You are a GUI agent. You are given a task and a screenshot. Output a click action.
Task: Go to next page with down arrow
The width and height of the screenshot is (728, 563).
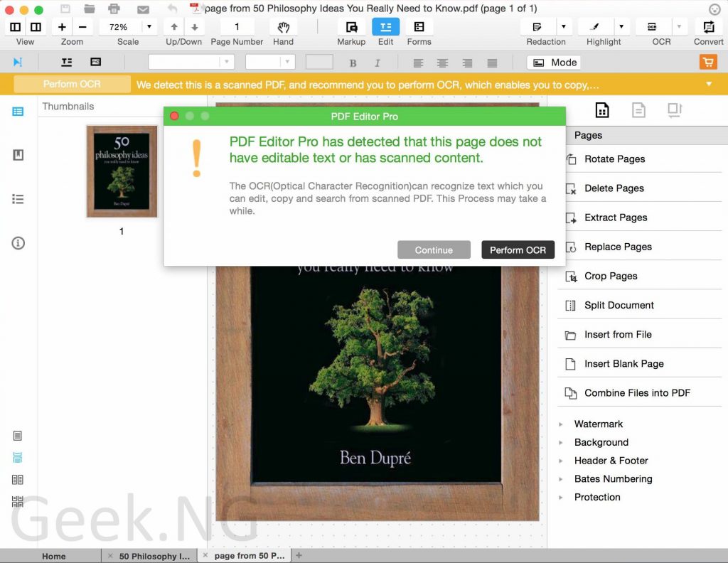195,27
